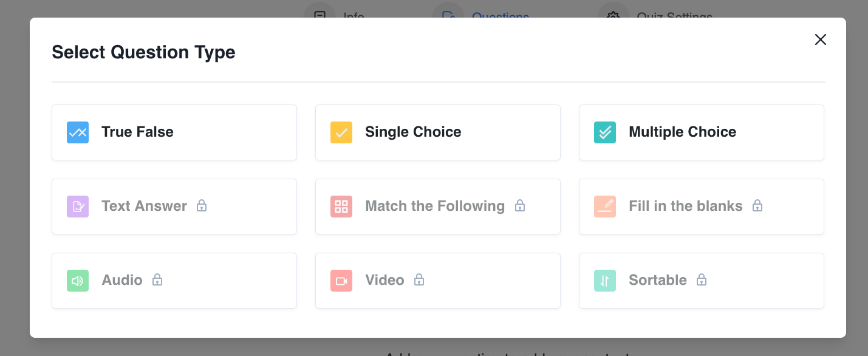Pick the Multiple Choice question type
868x356 pixels.
(702, 132)
